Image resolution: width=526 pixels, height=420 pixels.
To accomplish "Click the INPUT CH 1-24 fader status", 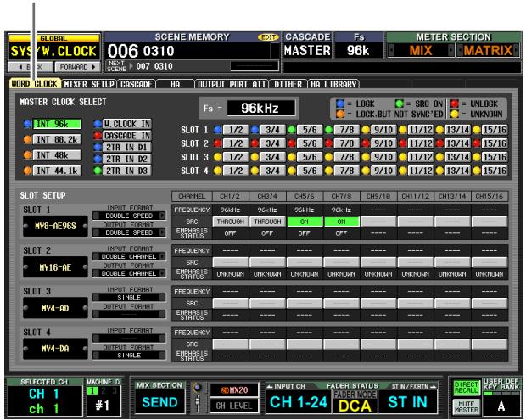I will tap(299, 402).
